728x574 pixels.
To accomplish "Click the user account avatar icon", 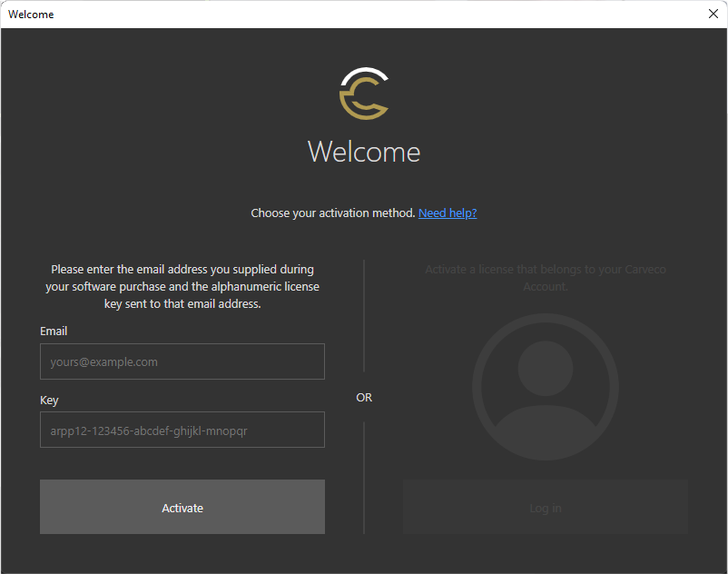I will tap(545, 386).
